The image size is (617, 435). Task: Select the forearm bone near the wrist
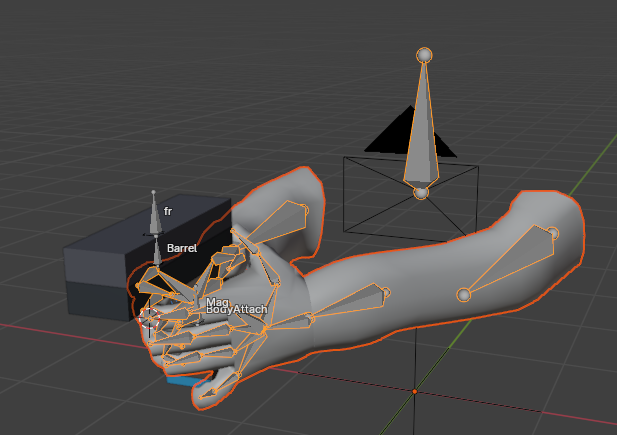pos(348,301)
